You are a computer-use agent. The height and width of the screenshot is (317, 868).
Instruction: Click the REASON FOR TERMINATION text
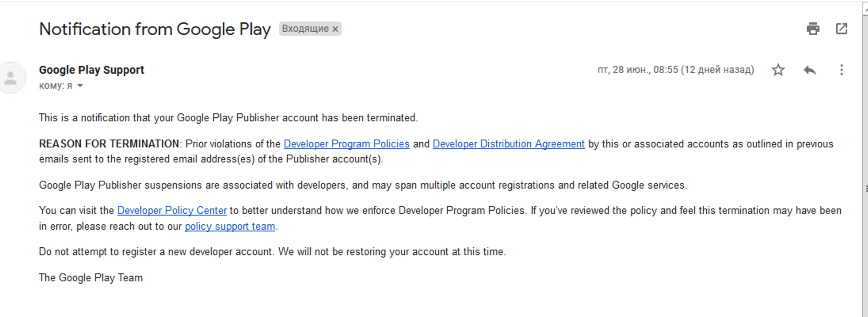pyautogui.click(x=109, y=144)
